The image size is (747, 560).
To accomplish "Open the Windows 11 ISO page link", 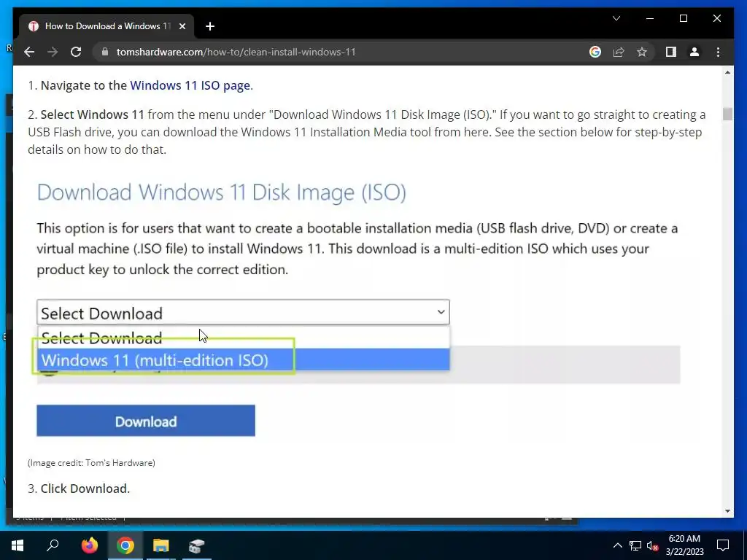I will [190, 85].
